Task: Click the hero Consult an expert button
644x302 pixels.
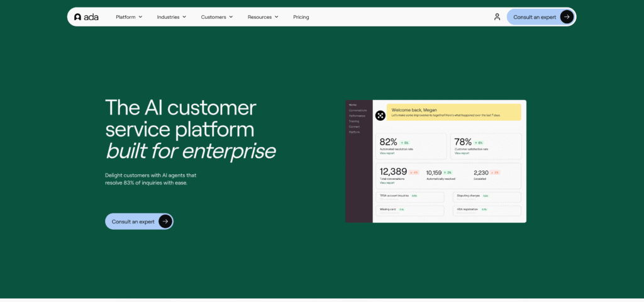Action: [x=133, y=221]
